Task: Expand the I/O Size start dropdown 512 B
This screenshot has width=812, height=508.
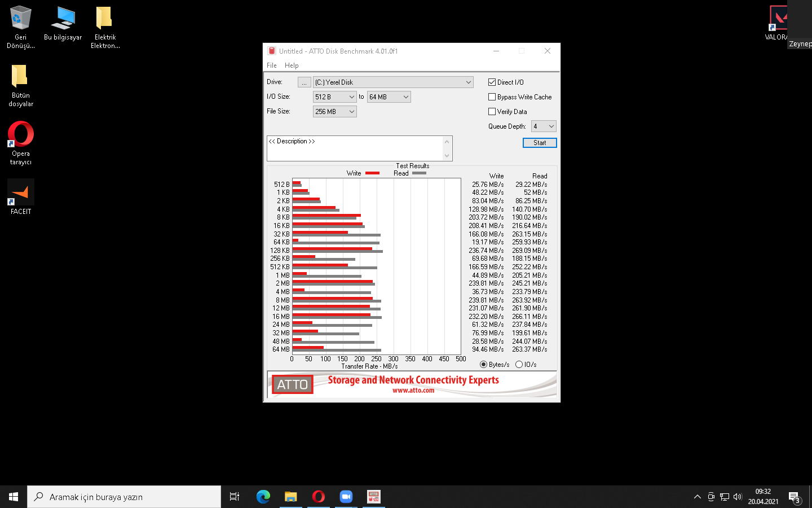Action: point(335,97)
